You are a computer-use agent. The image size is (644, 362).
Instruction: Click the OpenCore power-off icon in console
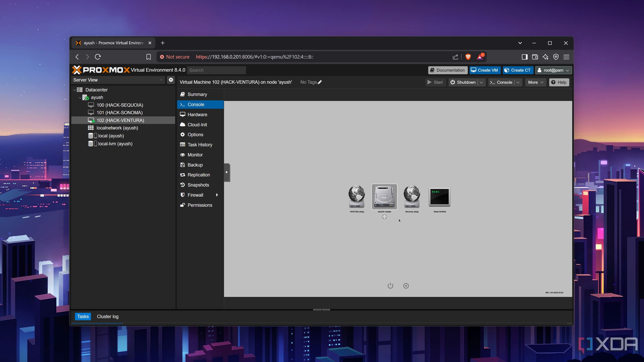(390, 286)
